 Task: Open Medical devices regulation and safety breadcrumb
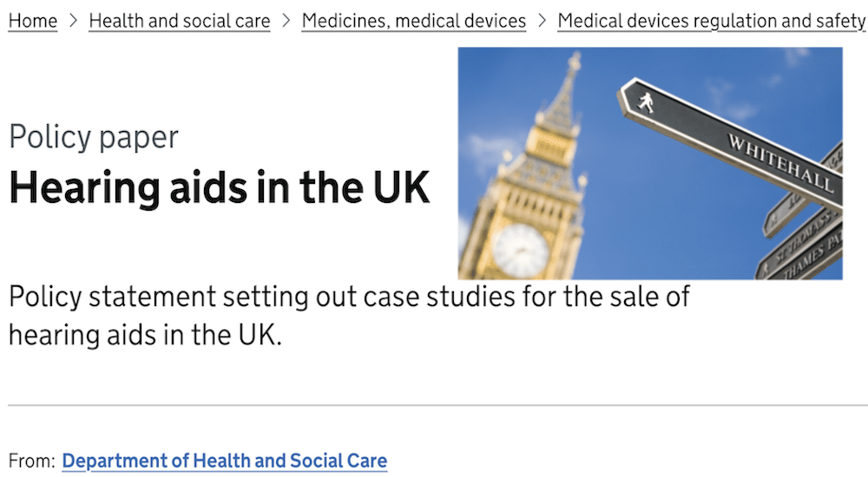point(712,21)
